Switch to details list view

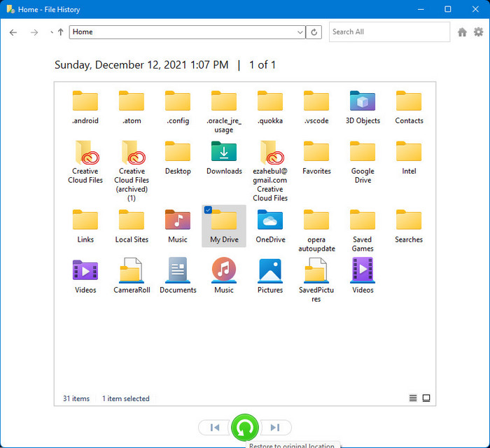[413, 398]
